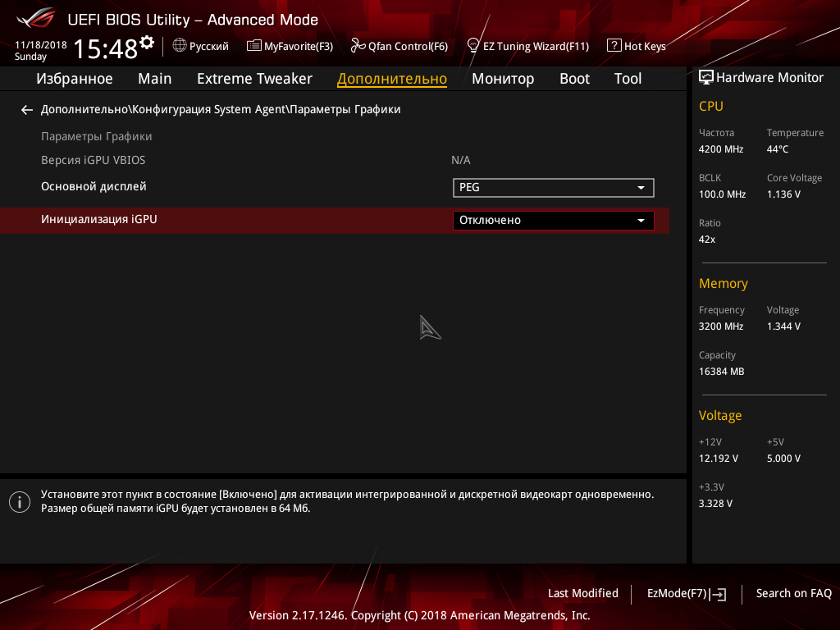
Task: Click the back arrow in the breadcrumb
Action: pos(27,110)
